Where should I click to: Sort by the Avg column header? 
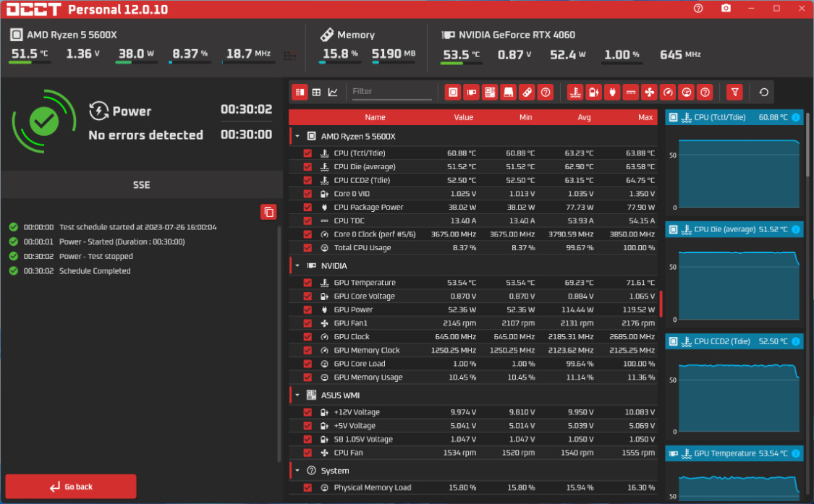pos(584,117)
